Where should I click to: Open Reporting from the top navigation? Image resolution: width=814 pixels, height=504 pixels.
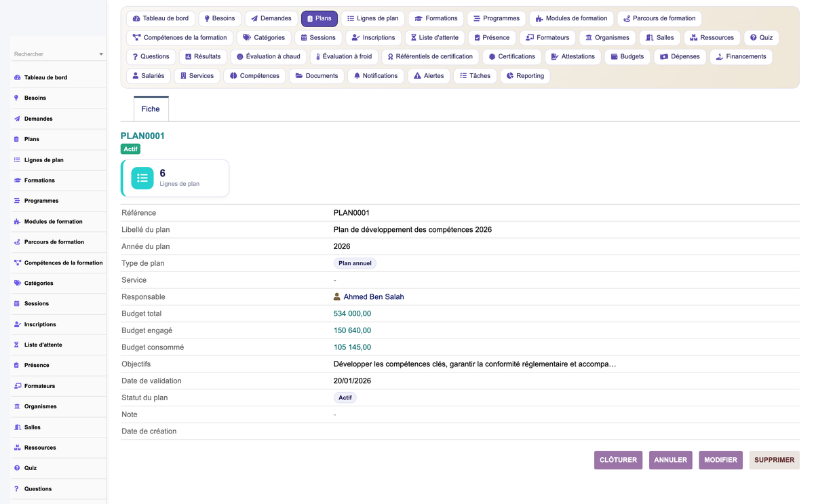[525, 76]
